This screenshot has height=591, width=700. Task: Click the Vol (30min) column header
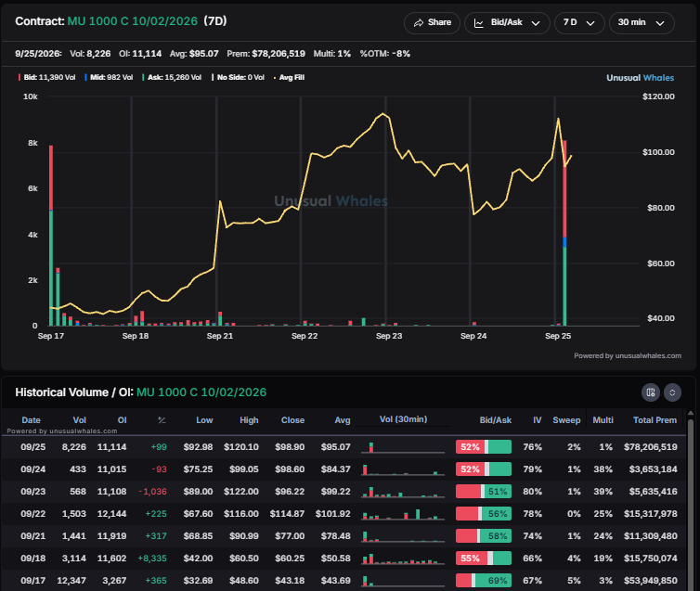coord(403,418)
